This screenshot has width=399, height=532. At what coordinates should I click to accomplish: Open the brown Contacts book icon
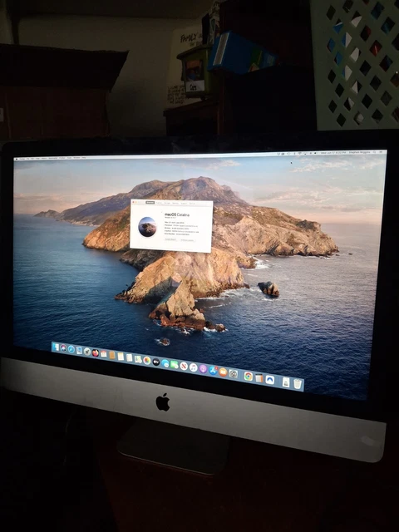pyautogui.click(x=112, y=355)
